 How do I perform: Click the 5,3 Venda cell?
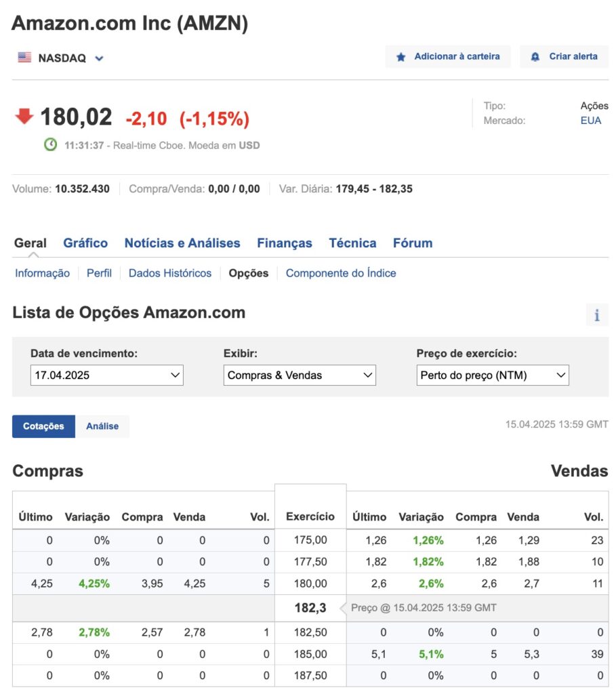pyautogui.click(x=531, y=654)
